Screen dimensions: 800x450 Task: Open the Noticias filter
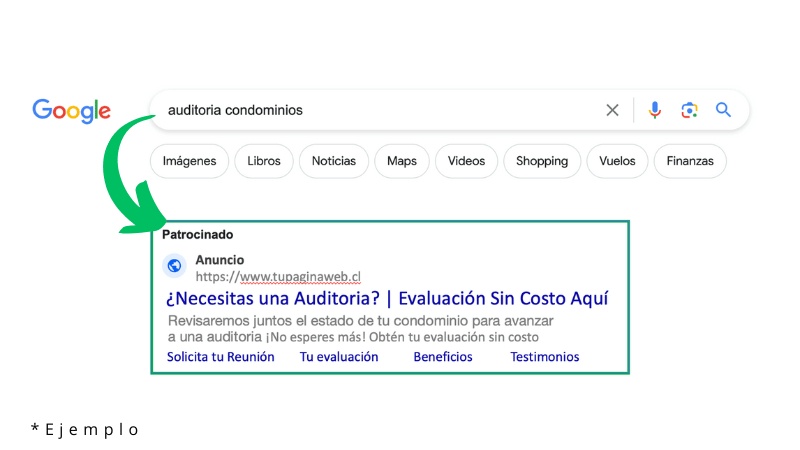(334, 161)
